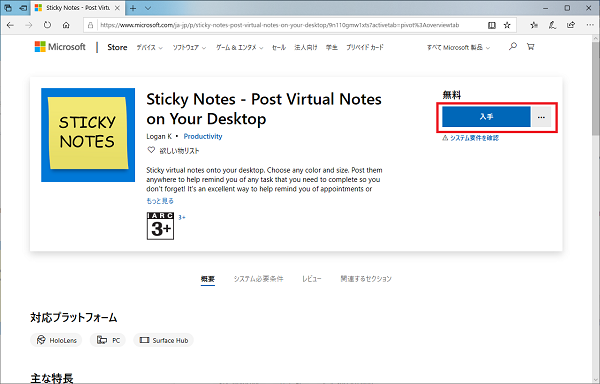The height and width of the screenshot is (384, 600).
Task: Expand the すべて Microsoft 製品 dropdown
Action: 458,47
